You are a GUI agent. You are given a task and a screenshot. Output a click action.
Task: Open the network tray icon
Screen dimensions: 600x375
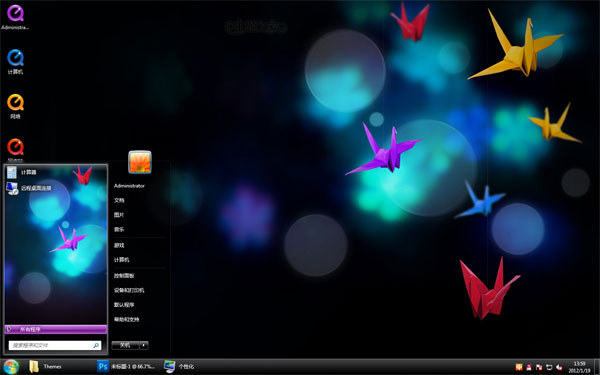549,367
